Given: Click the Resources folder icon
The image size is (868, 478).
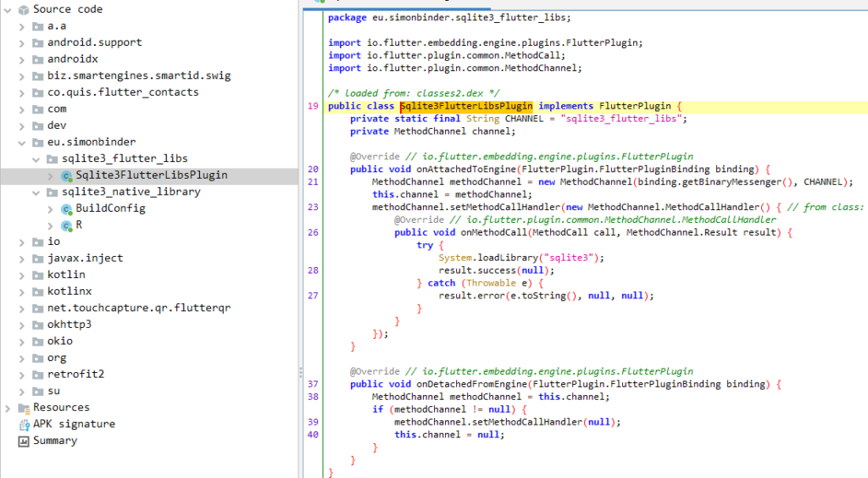Looking at the screenshot, I should click(23, 408).
